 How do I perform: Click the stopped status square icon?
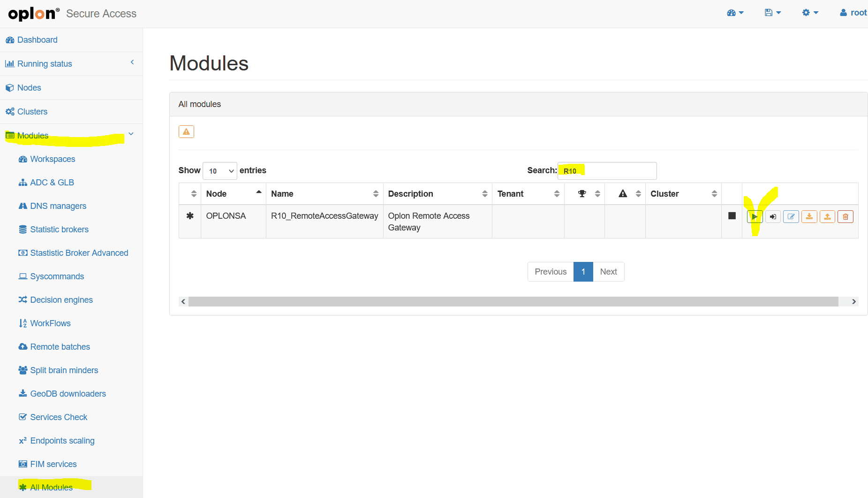click(732, 216)
